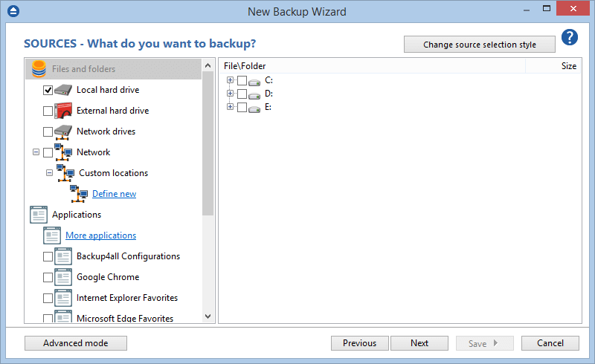The height and width of the screenshot is (364, 595).
Task: Click the C: drive icon
Action: coord(254,82)
